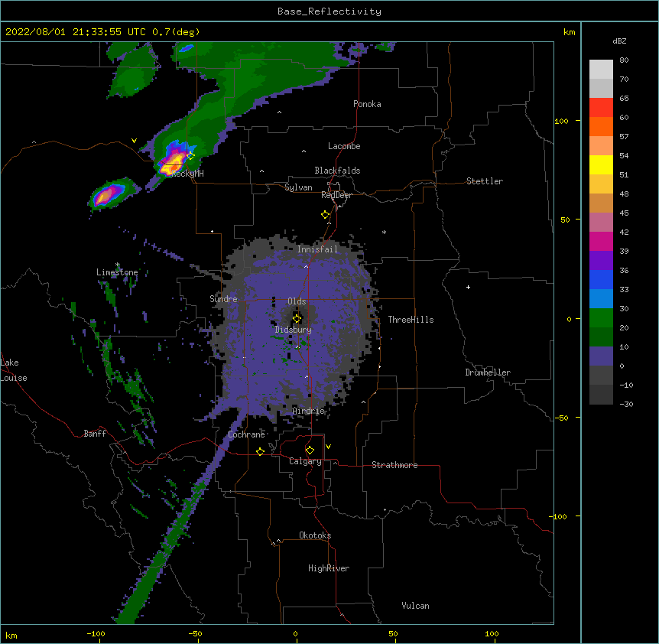
Task: Click the Drumheller label
Action: (488, 372)
